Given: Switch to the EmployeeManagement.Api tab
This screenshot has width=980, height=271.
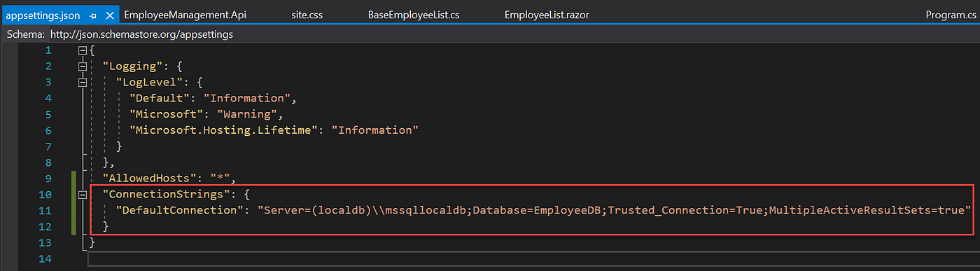Looking at the screenshot, I should click(185, 15).
